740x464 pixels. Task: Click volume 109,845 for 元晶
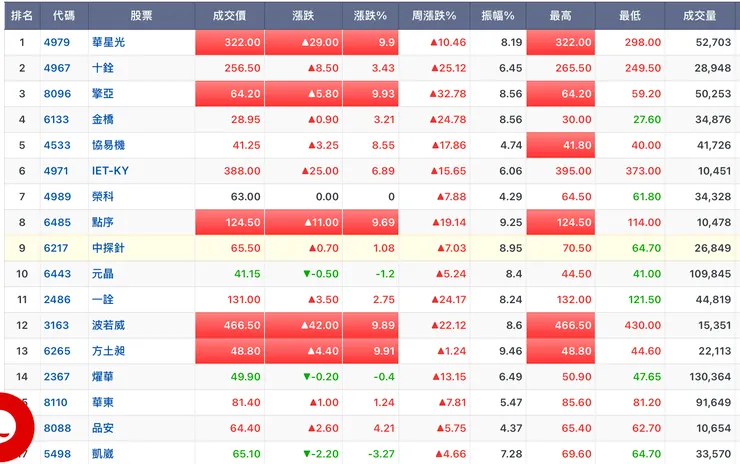(x=710, y=274)
